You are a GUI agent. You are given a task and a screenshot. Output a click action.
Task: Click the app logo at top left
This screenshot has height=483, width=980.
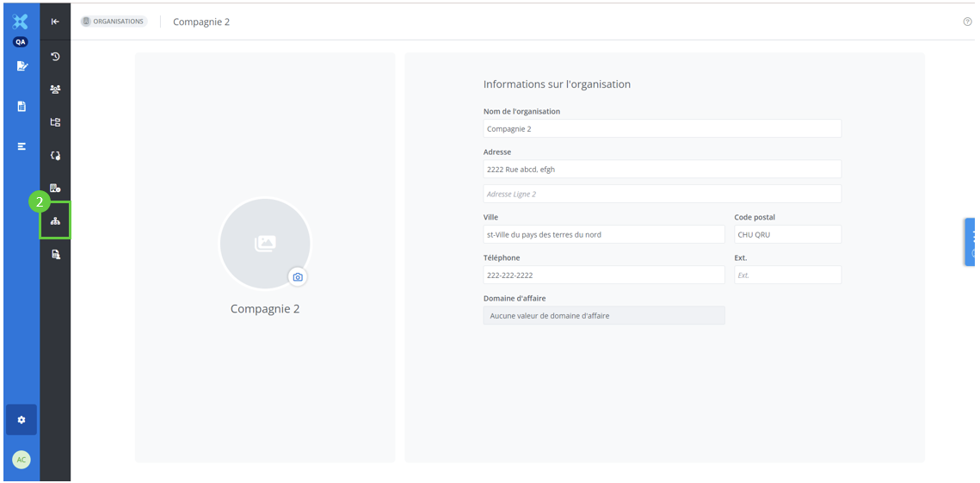21,22
